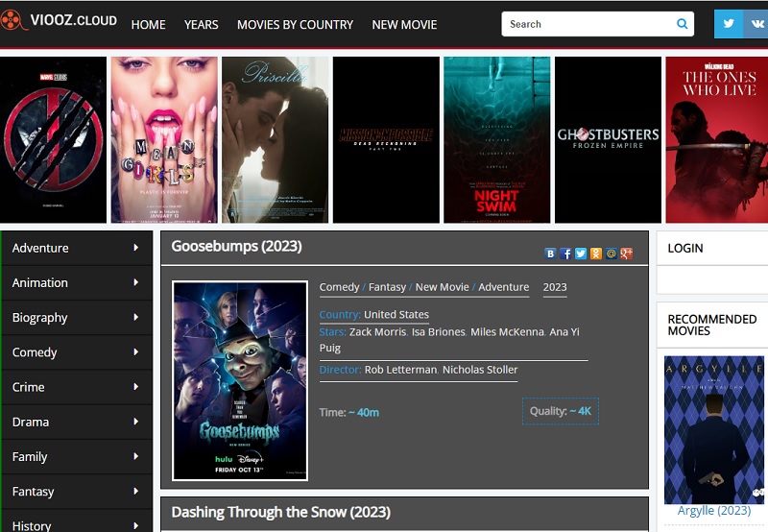
Task: Open the Mission Impossible Dead Reckoning poster
Action: pos(386,139)
